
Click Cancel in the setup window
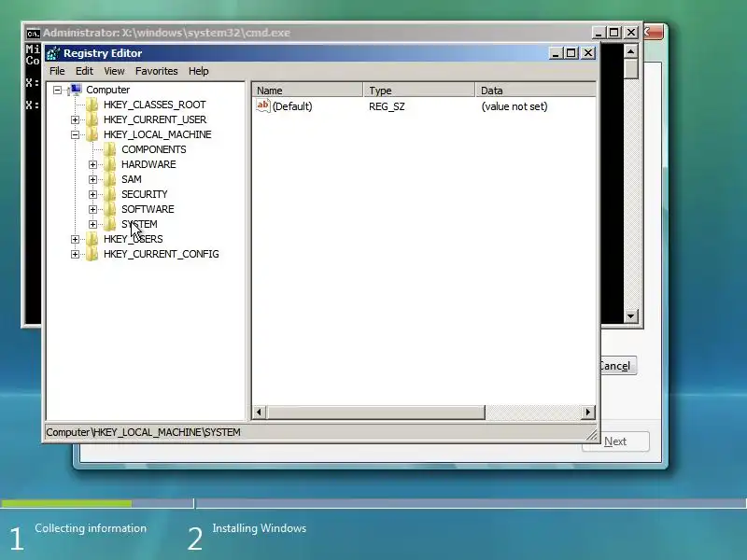pos(618,366)
